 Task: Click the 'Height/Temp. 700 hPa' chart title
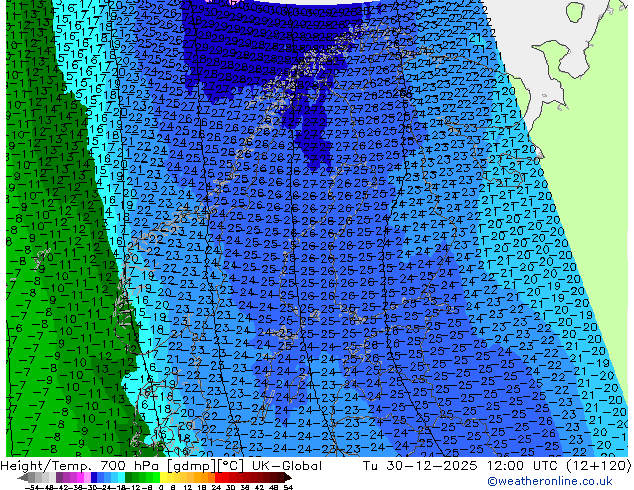(81, 466)
